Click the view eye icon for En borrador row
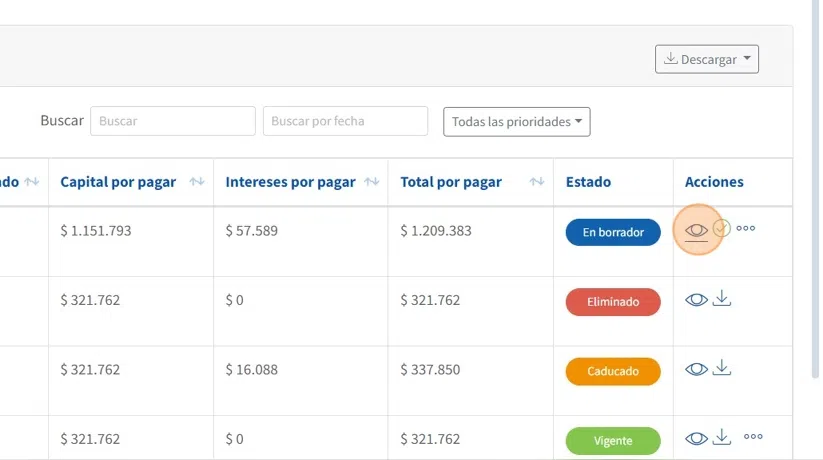This screenshot has height=460, width=823. (696, 230)
